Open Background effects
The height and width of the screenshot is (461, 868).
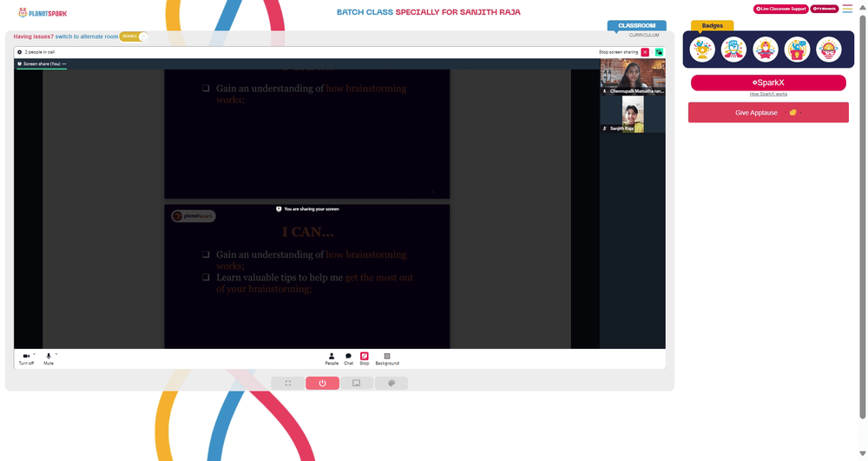point(387,359)
